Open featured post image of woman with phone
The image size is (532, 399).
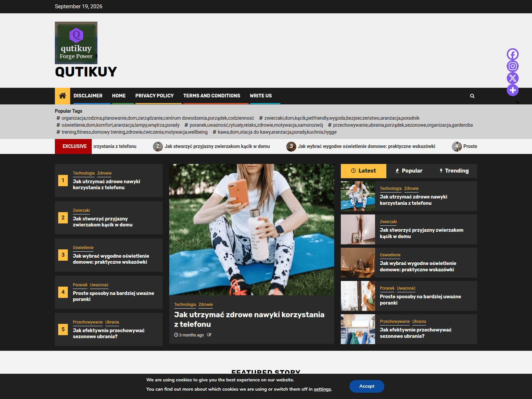click(x=252, y=229)
